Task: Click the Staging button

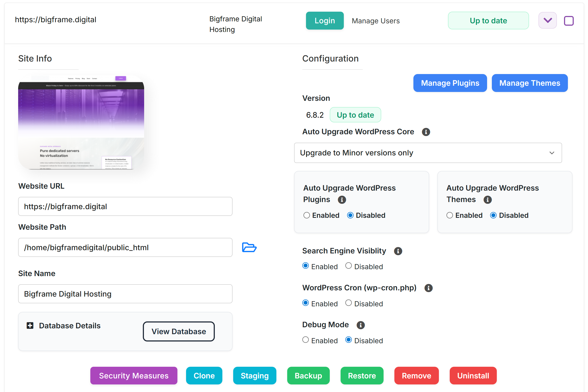Action: pos(255,376)
